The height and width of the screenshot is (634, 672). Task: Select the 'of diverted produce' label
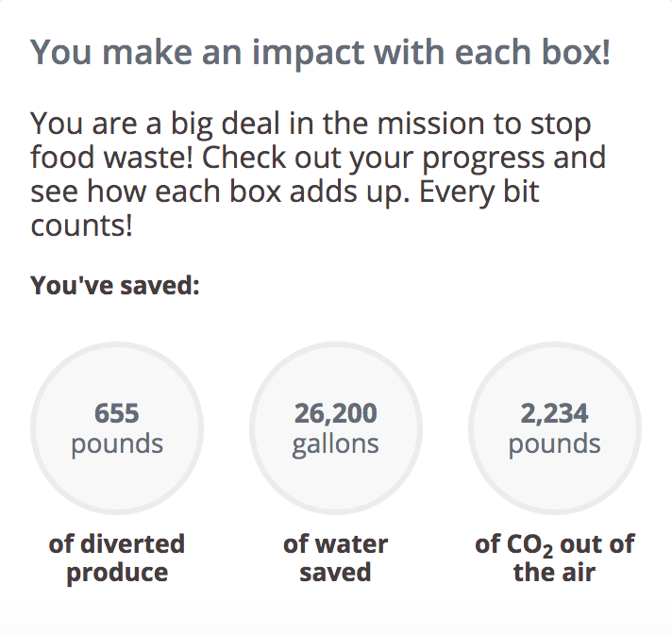tap(117, 558)
